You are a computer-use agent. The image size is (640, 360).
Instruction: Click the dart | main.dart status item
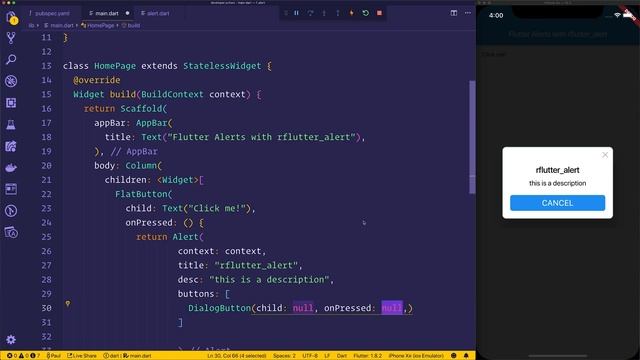click(x=127, y=356)
